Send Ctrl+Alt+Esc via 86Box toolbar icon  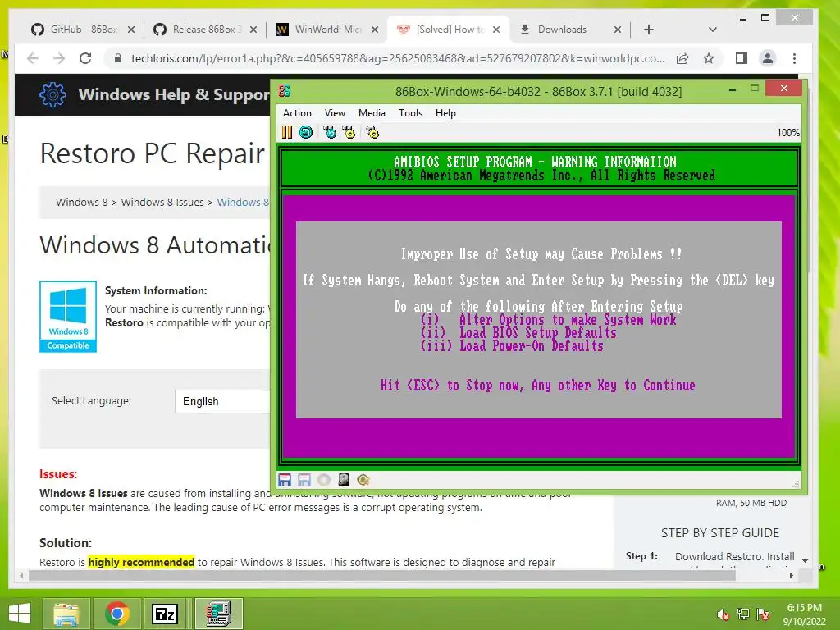(349, 132)
